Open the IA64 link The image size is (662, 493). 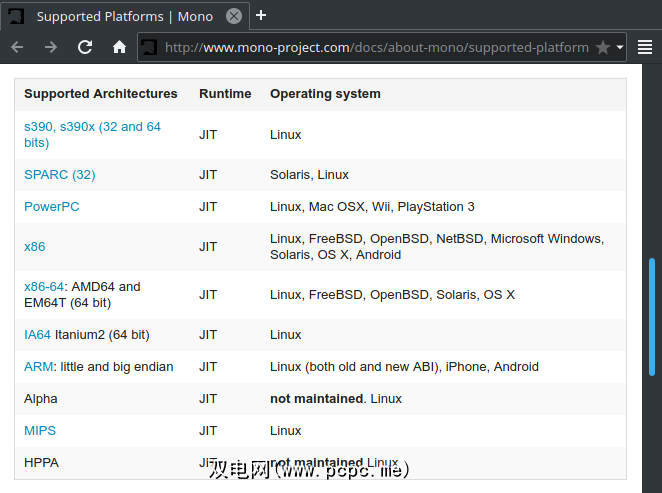(x=37, y=334)
